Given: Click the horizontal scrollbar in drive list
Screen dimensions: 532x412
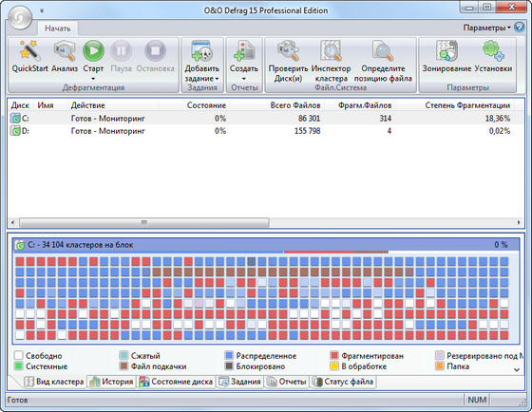Looking at the screenshot, I should pyautogui.click(x=144, y=223).
